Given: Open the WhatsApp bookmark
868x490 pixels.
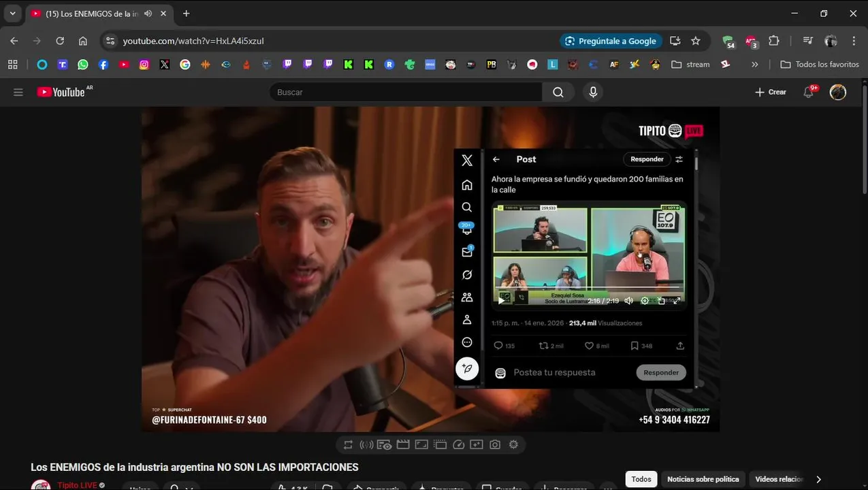Looking at the screenshot, I should [83, 65].
